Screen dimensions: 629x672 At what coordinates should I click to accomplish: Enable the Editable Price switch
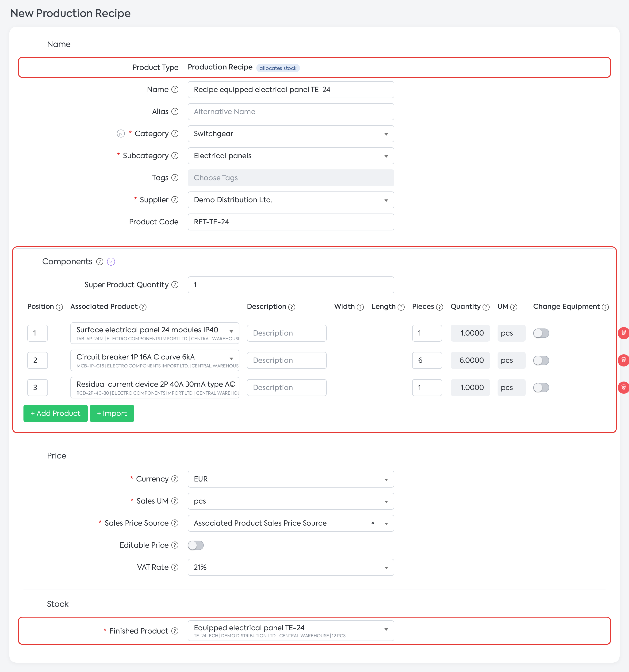click(x=196, y=545)
